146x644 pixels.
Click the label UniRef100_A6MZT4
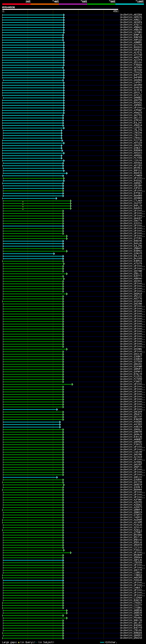point(131,58)
